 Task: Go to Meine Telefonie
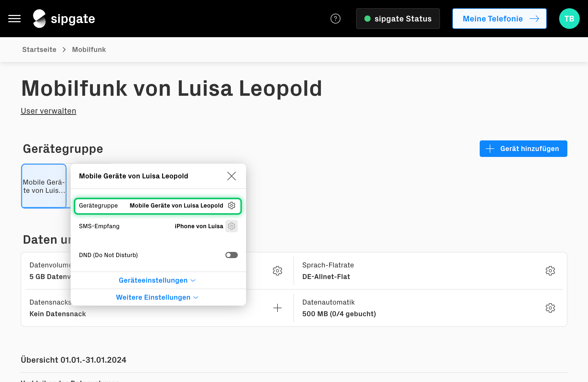(499, 19)
